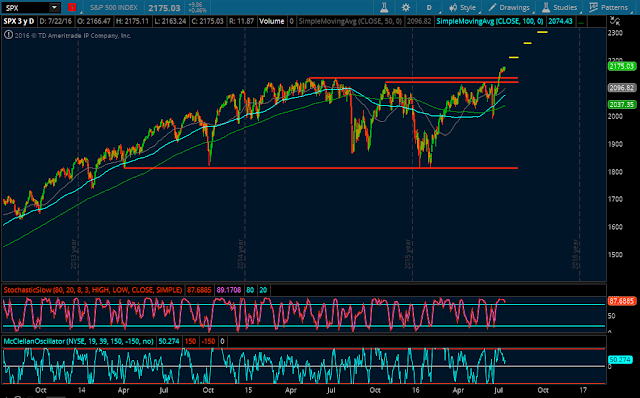
Task: Open chart settings gear icon
Action: click(406, 7)
